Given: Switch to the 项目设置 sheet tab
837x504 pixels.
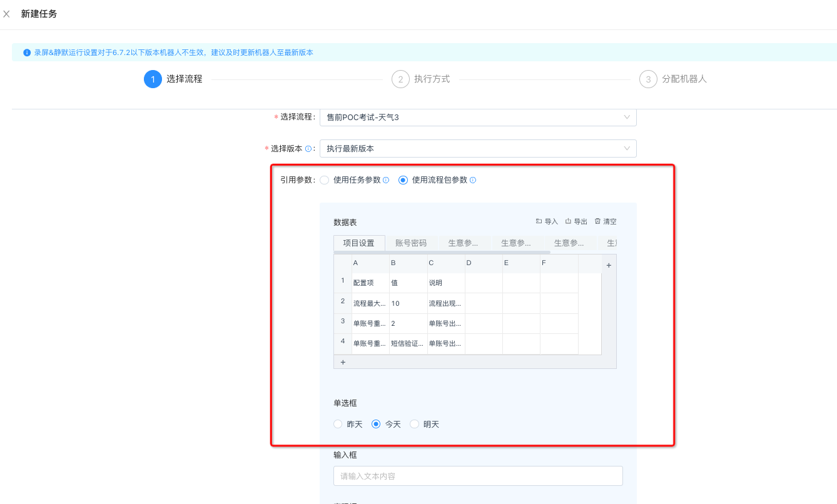Looking at the screenshot, I should click(x=359, y=243).
